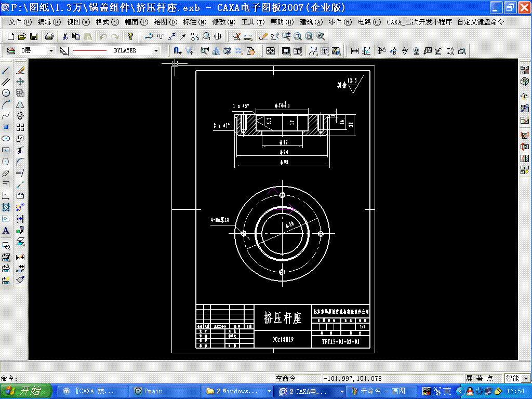The height and width of the screenshot is (399, 532).
Task: Click the 命令 command input line
Action: click(x=136, y=378)
